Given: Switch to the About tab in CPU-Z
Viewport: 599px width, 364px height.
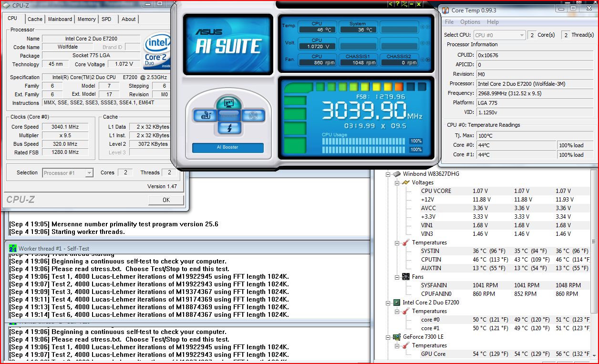Looking at the screenshot, I should click(x=128, y=19).
